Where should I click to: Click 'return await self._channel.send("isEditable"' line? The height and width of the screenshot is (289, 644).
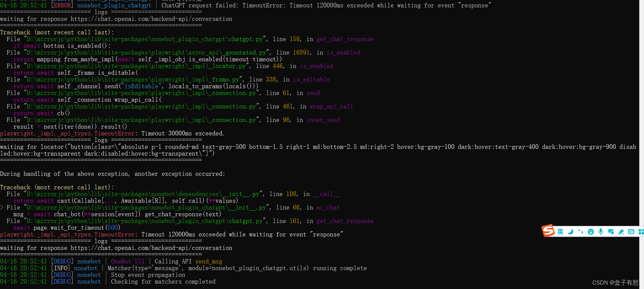pos(136,86)
